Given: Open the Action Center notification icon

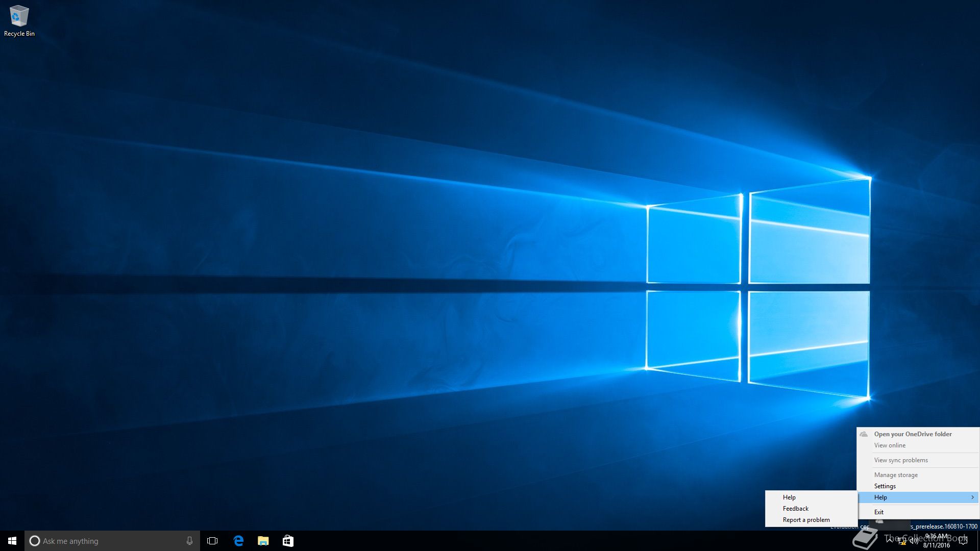Looking at the screenshot, I should pos(963,541).
